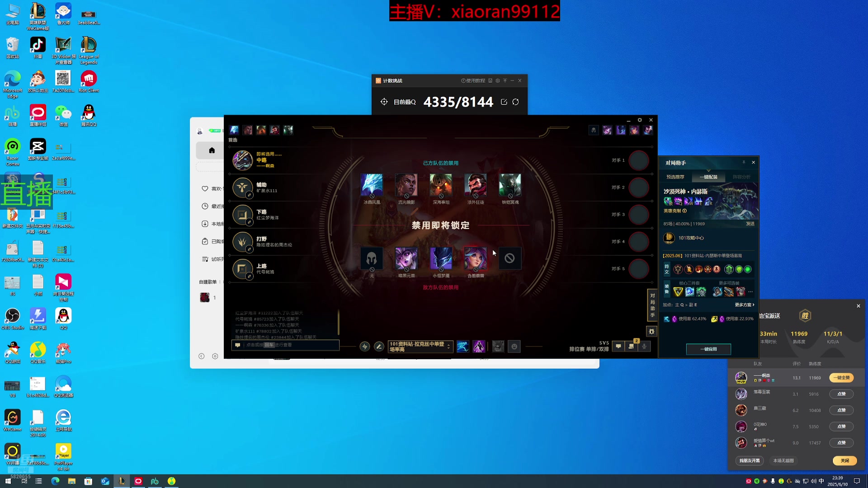
Task: Open the rune page dropdown 101资料站-拉克丝
Action: click(x=420, y=347)
